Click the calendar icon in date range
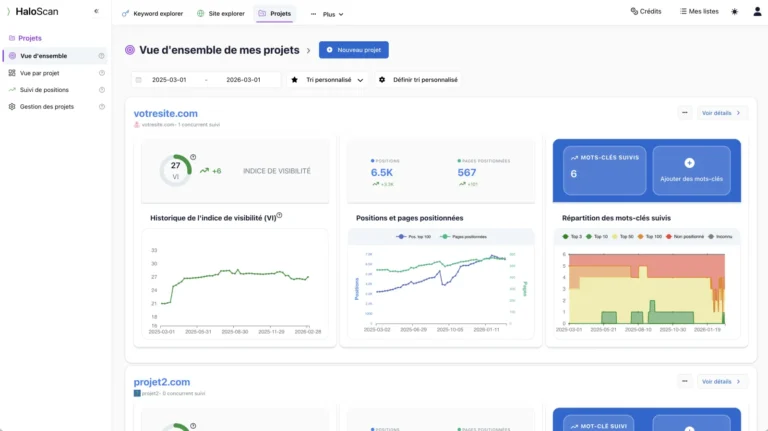 (139, 80)
